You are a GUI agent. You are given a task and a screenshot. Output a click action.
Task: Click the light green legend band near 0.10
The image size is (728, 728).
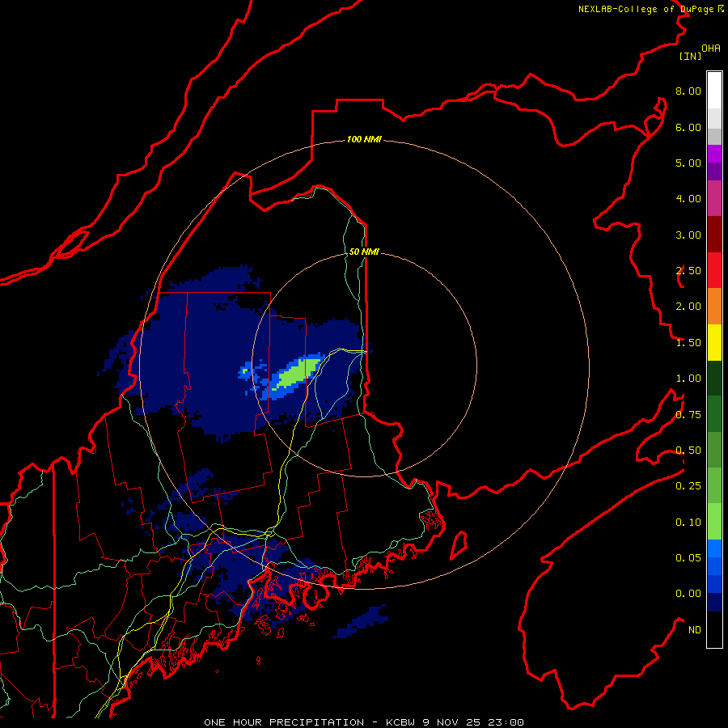tap(714, 522)
